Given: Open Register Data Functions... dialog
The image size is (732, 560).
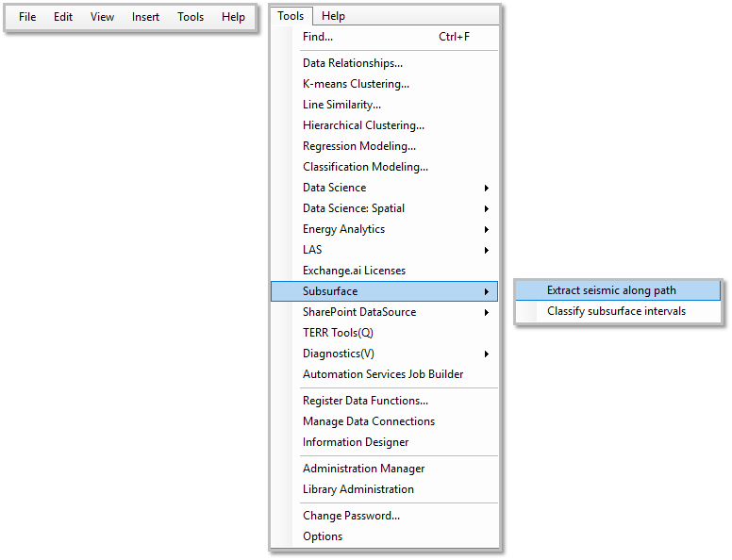Looking at the screenshot, I should coord(385,401).
